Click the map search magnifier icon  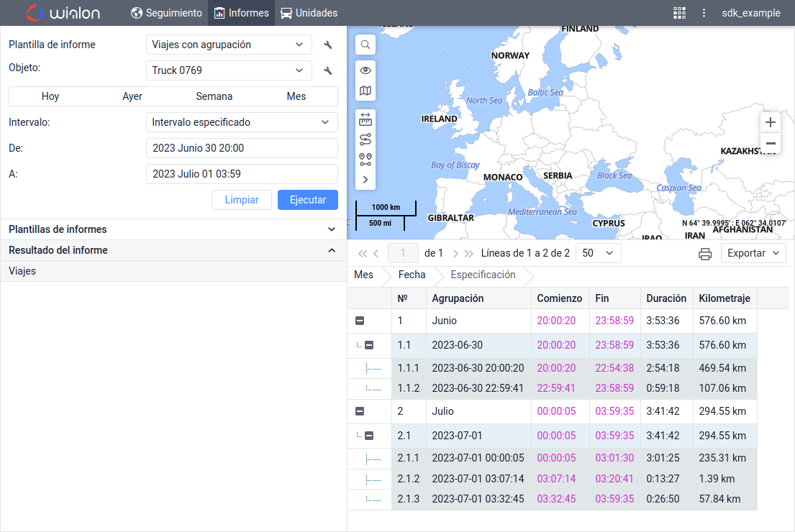[365, 45]
